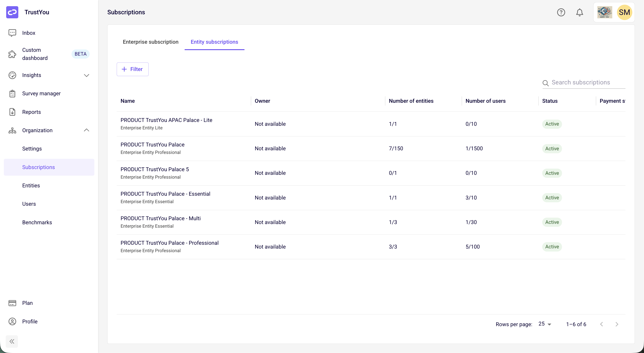Collapse the Organization menu chevron
Screen dimensions: 644x353
tap(86, 130)
